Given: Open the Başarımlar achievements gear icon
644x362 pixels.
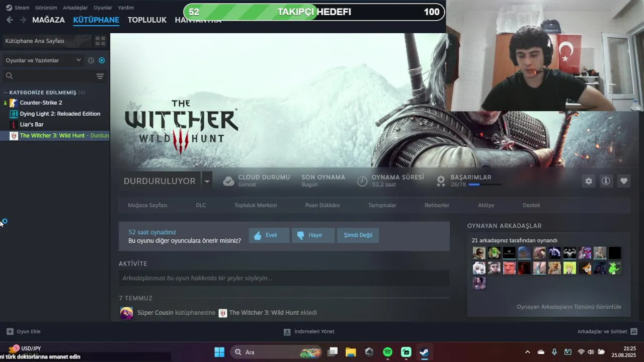Looking at the screenshot, I should pyautogui.click(x=441, y=181).
